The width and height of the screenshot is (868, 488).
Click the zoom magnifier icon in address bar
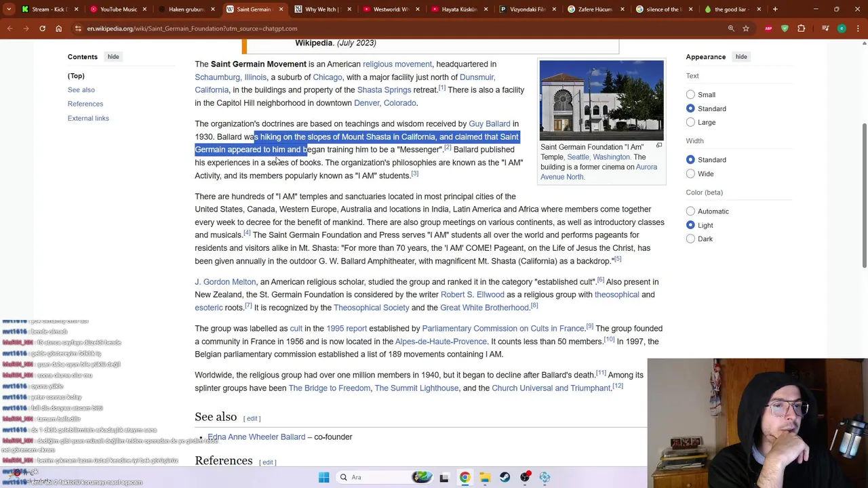[731, 28]
